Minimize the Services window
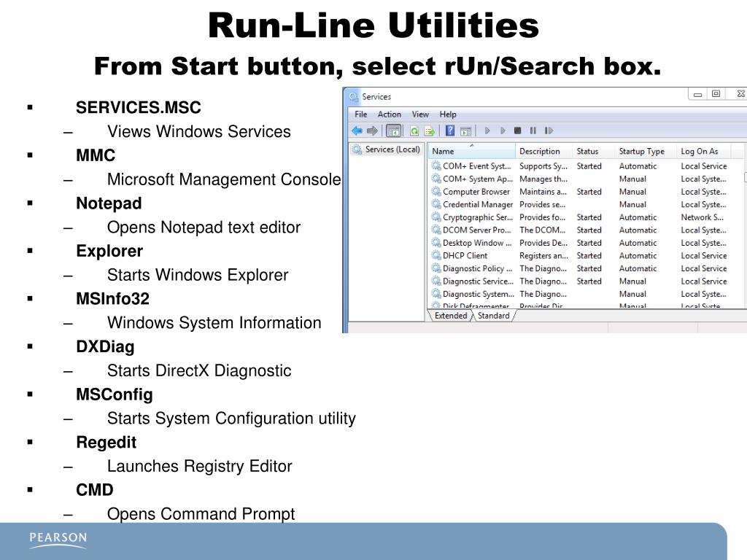 tap(697, 94)
